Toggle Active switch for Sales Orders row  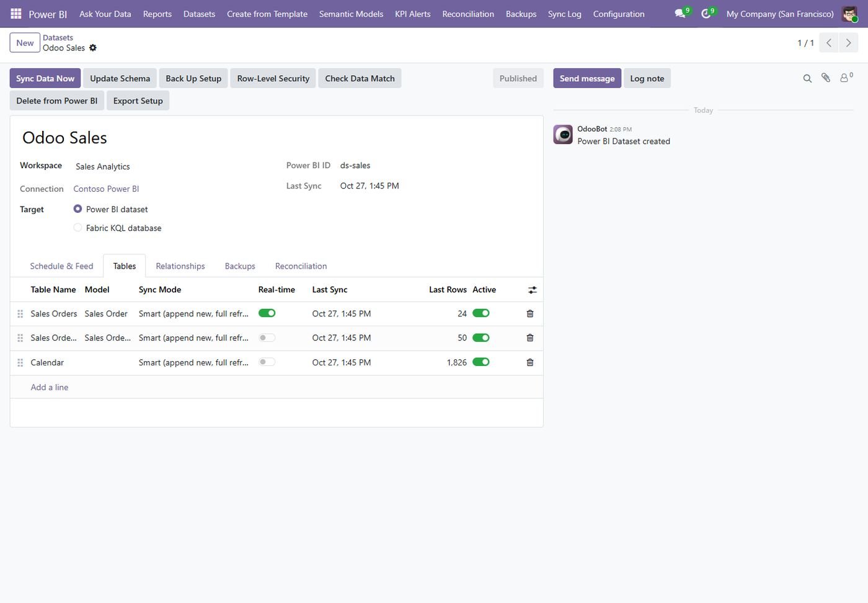tap(481, 313)
